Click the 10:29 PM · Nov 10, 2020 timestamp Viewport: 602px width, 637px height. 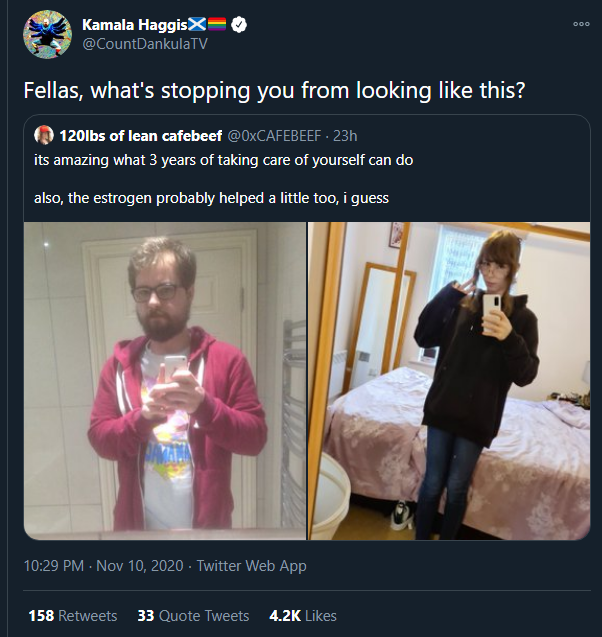[104, 566]
